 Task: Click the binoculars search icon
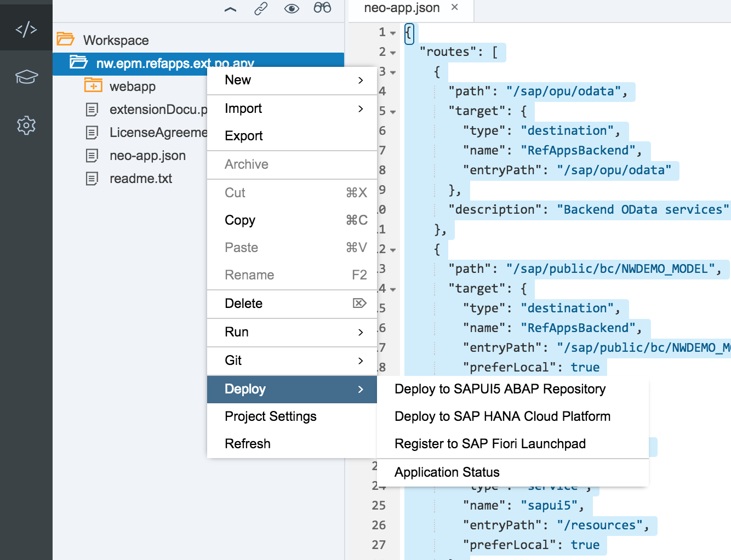pyautogui.click(x=322, y=8)
